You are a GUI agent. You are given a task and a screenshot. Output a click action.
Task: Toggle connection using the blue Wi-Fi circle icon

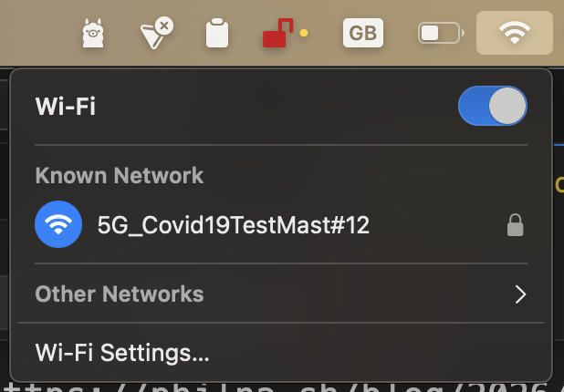58,224
